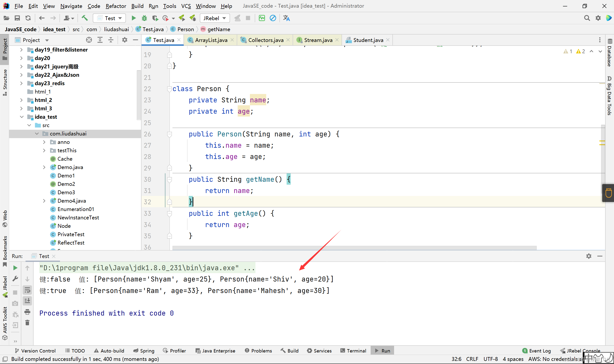This screenshot has height=364, width=614.
Task: Click the print icon in Run panel
Action: click(28, 312)
